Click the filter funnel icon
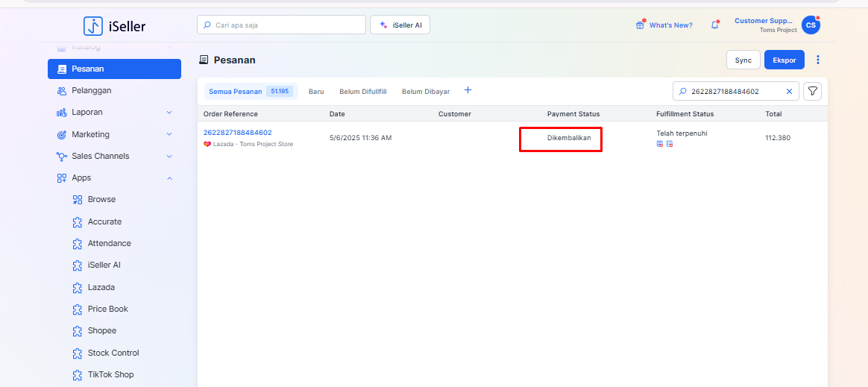This screenshot has width=868, height=387. click(813, 91)
